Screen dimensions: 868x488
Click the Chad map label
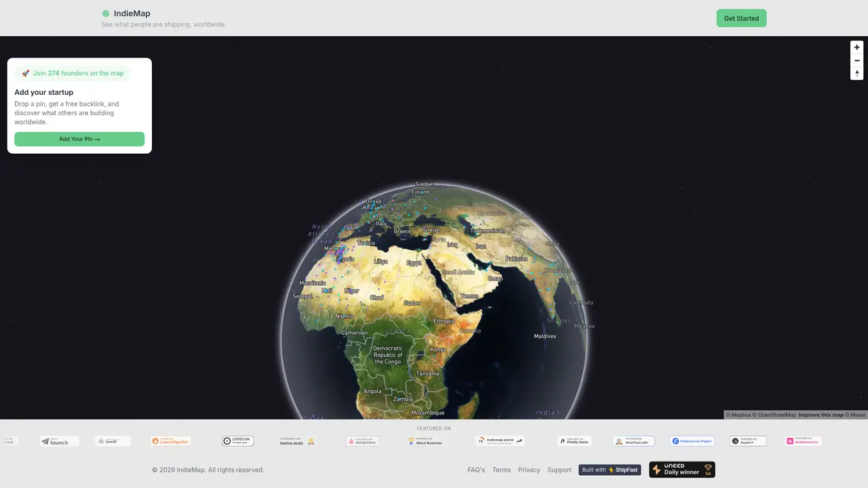376,298
